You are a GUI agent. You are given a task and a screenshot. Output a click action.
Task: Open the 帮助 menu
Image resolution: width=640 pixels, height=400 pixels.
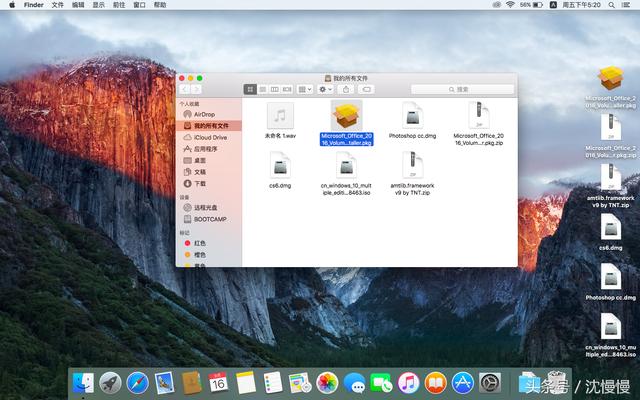point(160,5)
